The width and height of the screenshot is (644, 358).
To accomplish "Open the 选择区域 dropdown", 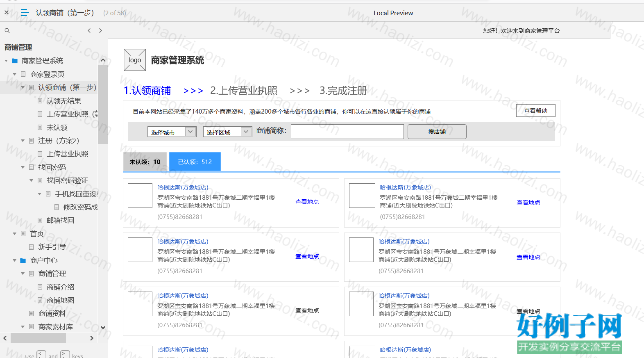I will [x=227, y=132].
